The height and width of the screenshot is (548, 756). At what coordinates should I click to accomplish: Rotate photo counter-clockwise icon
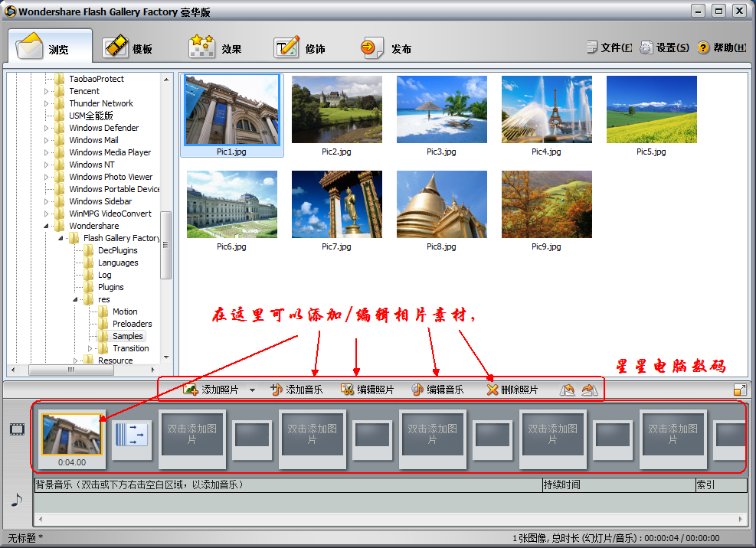coord(567,390)
